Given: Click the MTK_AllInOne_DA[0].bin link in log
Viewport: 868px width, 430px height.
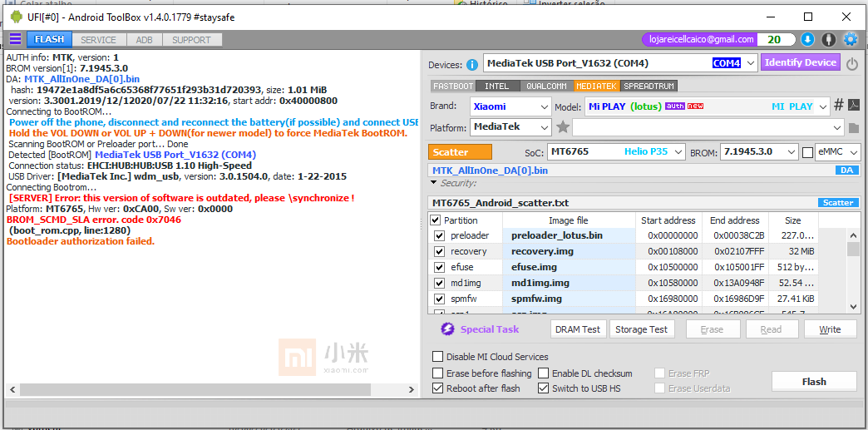Looking at the screenshot, I should click(x=82, y=79).
